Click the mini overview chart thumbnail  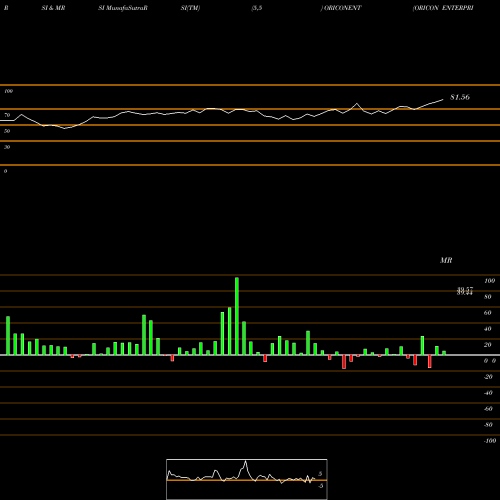click(x=247, y=479)
